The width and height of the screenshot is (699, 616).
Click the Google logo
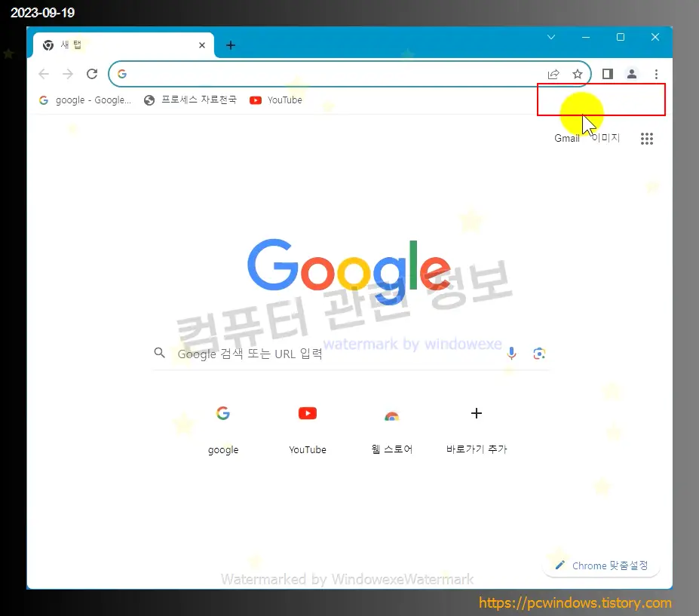coord(349,271)
